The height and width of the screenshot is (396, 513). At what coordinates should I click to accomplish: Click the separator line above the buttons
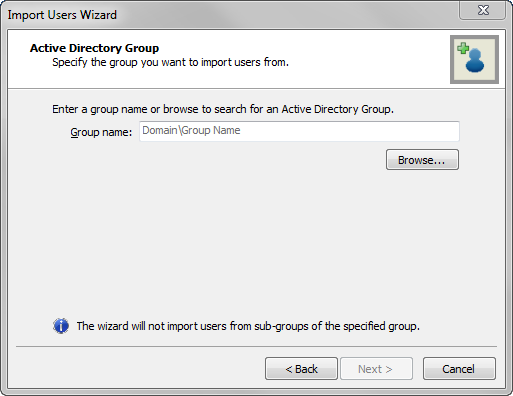[256, 347]
